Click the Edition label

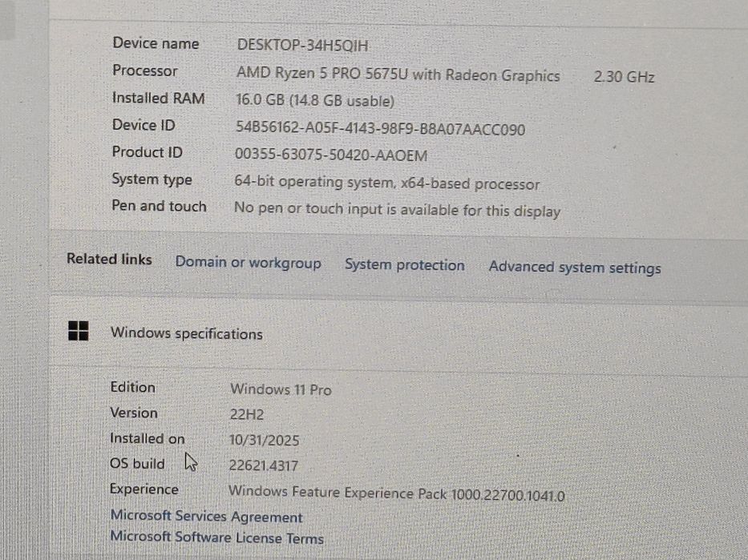[132, 387]
